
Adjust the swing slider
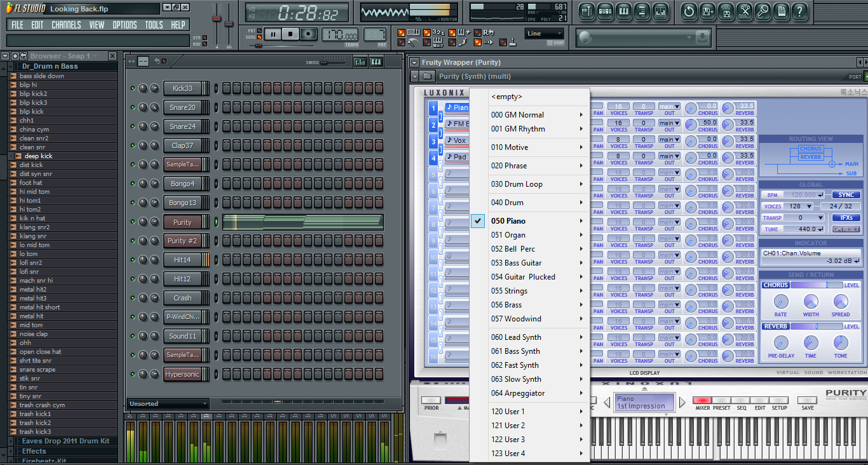(333, 62)
